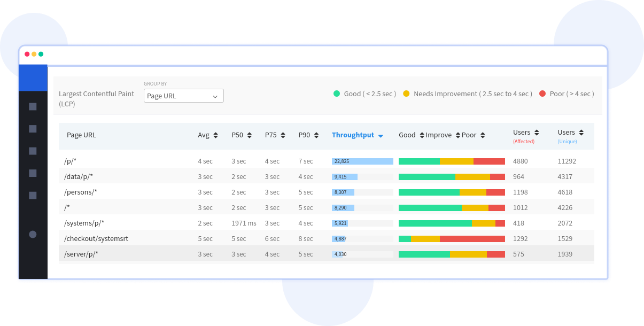The image size is (644, 326).
Task: Click the Good/Improve/Poor bar for /data/p/*
Action: (451, 176)
